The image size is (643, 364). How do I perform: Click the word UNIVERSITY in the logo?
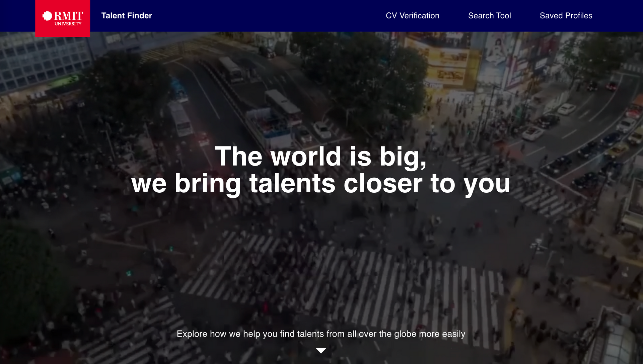pos(68,24)
